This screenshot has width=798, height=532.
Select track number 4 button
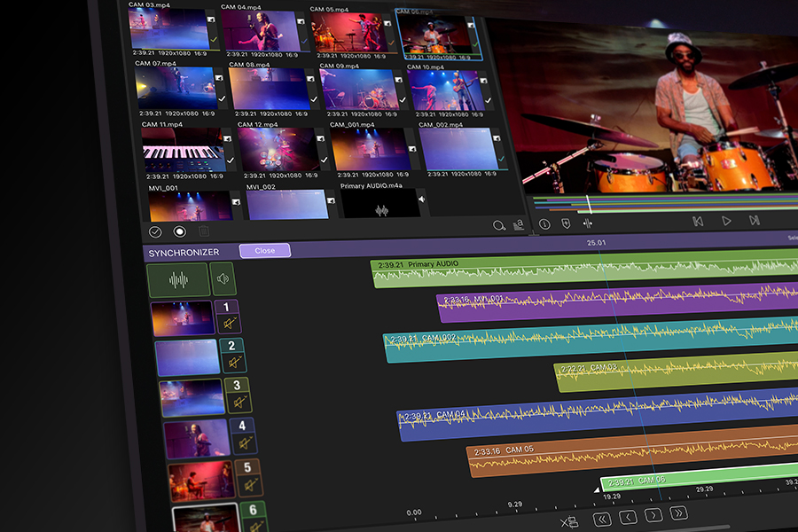pyautogui.click(x=242, y=426)
